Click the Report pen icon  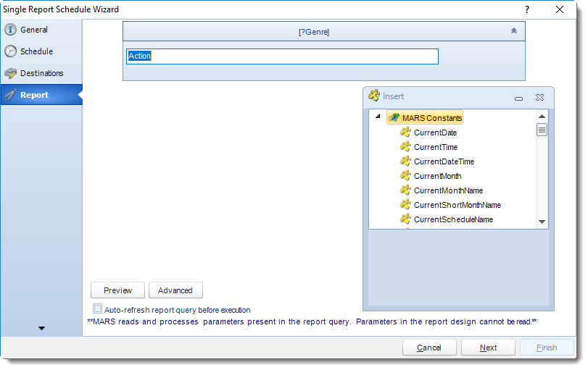coord(10,94)
